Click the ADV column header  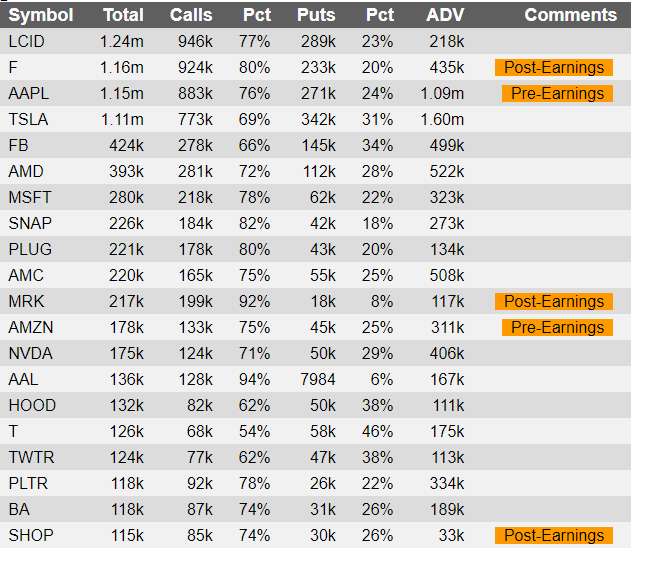[x=445, y=15]
